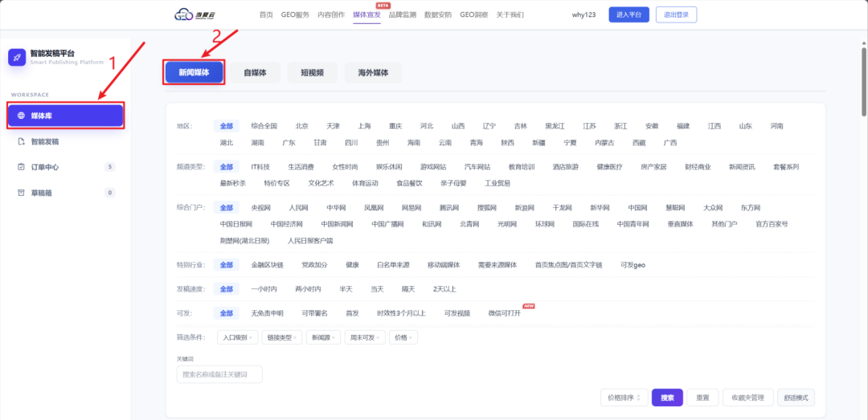Select 官方百家号 portal option
Viewport: 868px width, 420px height.
pos(772,224)
